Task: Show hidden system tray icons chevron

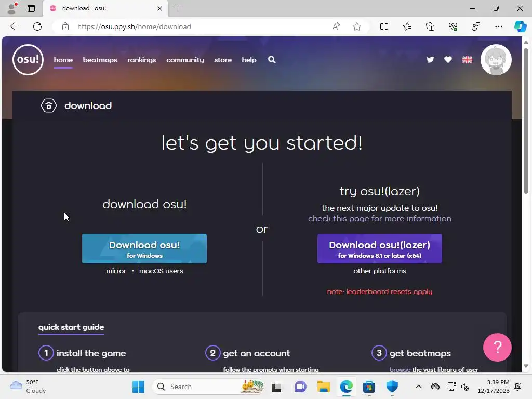Action: pos(419,387)
